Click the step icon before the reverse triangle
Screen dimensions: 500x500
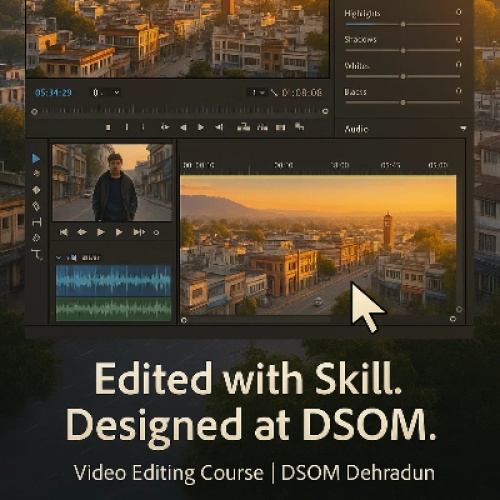coord(165,127)
